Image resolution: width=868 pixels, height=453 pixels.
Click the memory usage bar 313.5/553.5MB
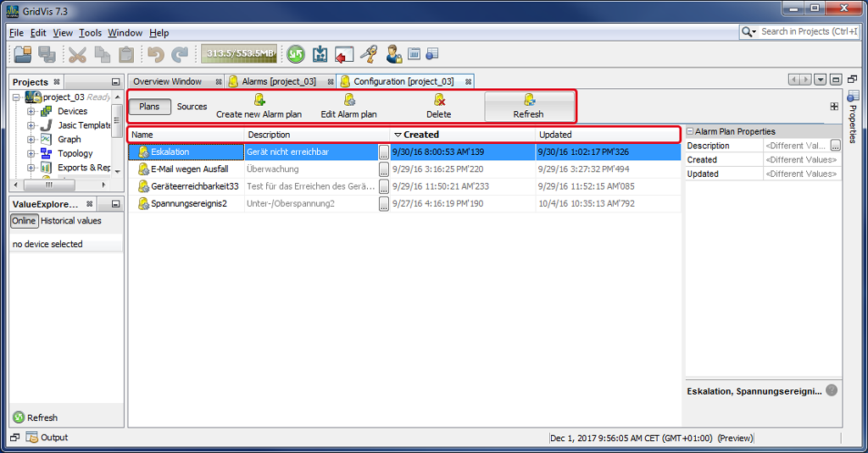[x=239, y=54]
